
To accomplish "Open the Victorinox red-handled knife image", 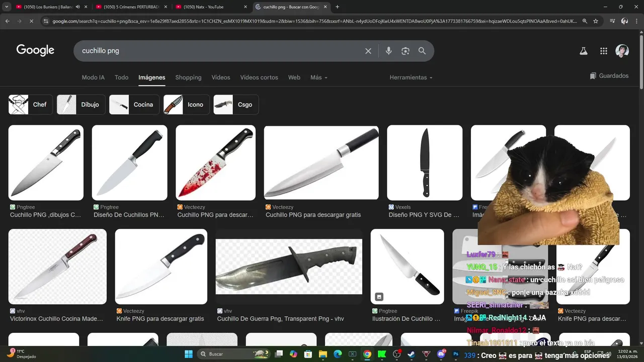I will pos(57,266).
